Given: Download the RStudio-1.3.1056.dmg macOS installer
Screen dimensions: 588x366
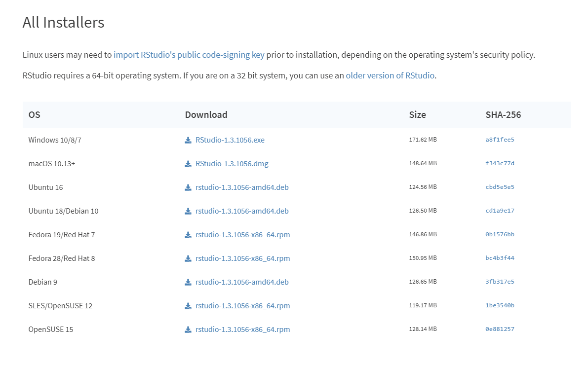Looking at the screenshot, I should (x=232, y=164).
